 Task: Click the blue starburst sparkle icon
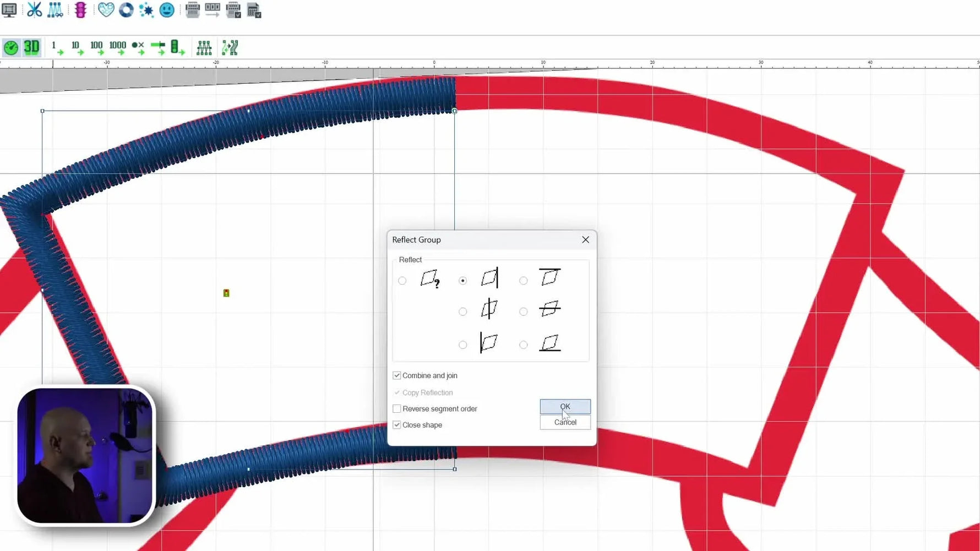[x=146, y=10]
